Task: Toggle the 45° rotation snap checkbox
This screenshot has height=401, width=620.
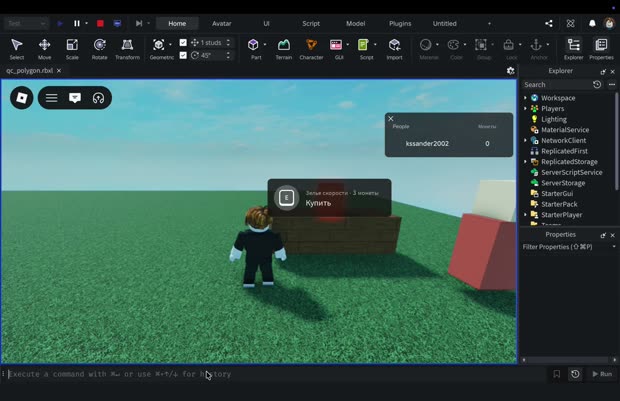Action: pos(183,55)
